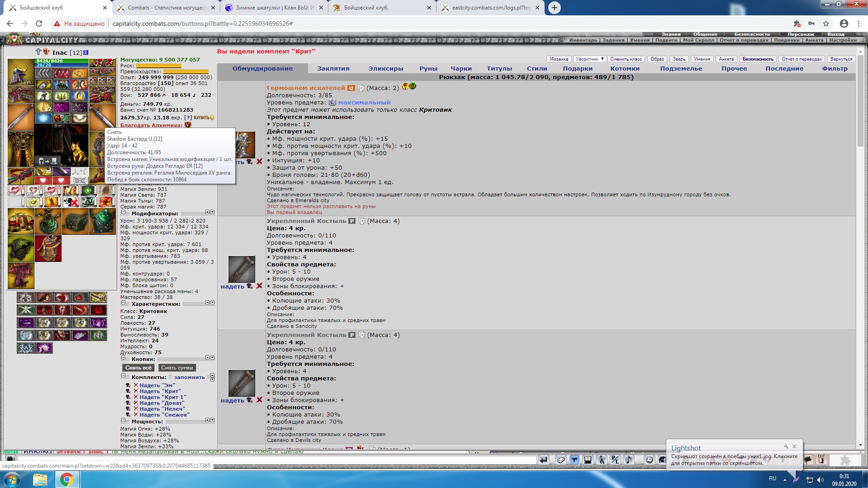This screenshot has height=488, width=868.
Task: Click the running man chat toolbar icon
Action: coord(602,460)
